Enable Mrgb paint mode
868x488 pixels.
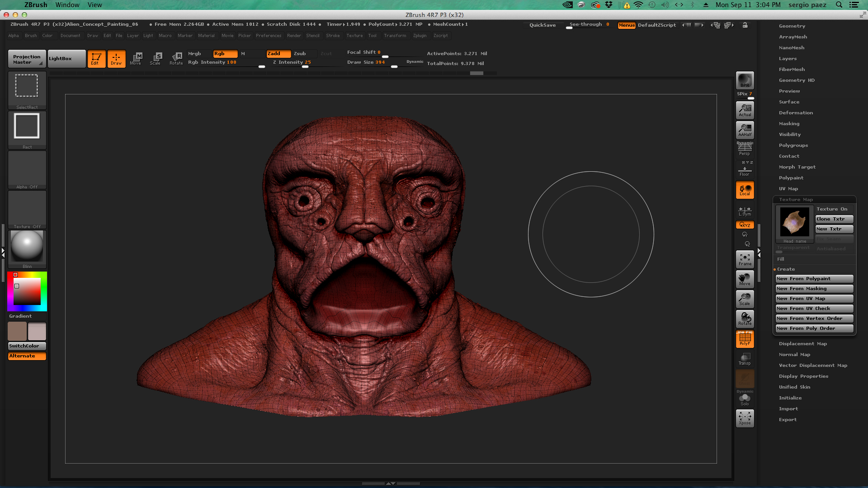click(199, 54)
